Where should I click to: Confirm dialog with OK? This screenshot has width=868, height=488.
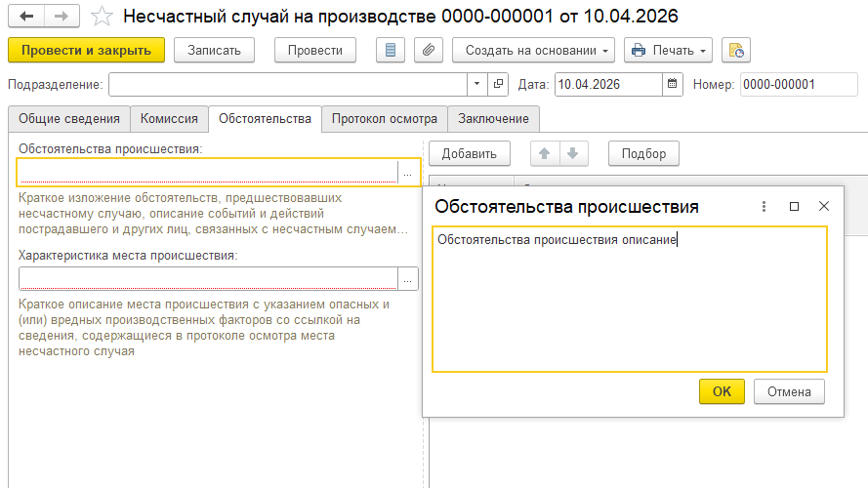click(x=722, y=391)
